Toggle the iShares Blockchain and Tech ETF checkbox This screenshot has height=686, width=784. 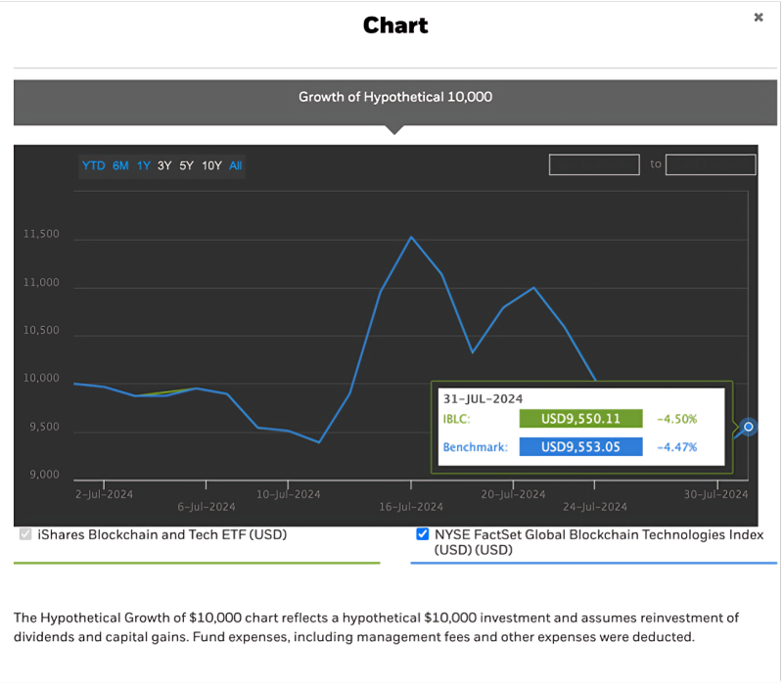click(25, 534)
